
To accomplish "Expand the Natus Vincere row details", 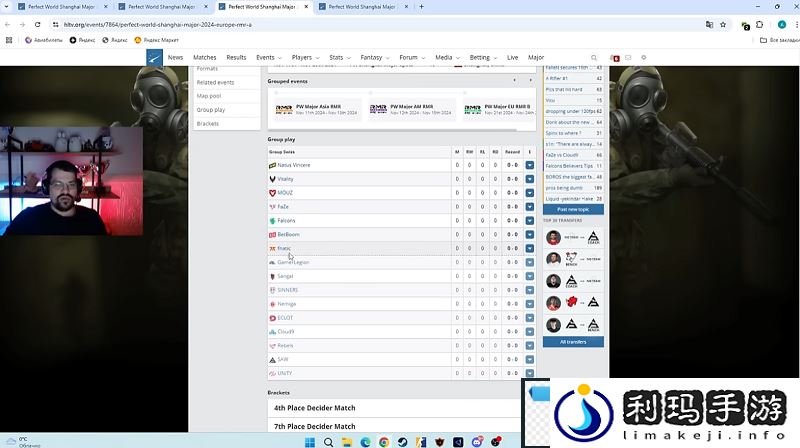I will [x=529, y=165].
